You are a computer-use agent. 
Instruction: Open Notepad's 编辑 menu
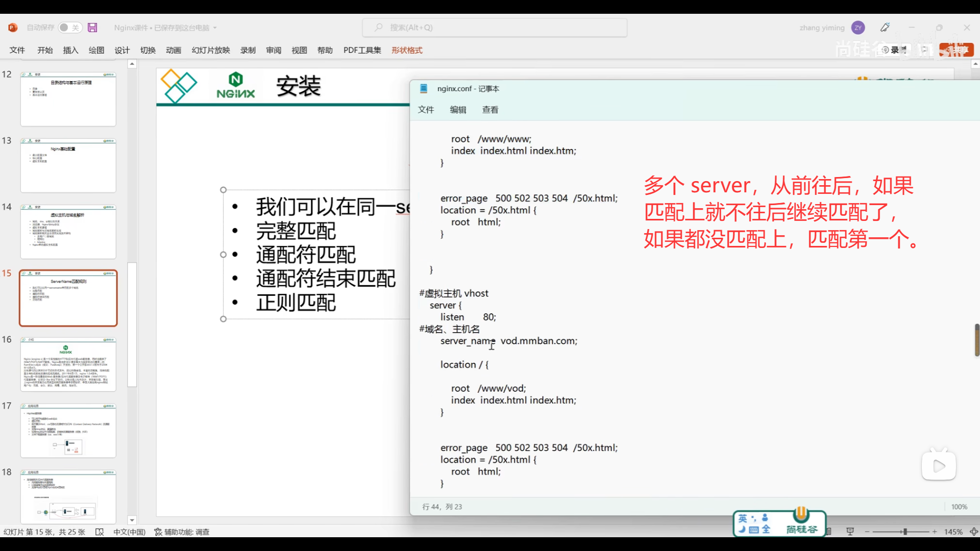pyautogui.click(x=458, y=110)
